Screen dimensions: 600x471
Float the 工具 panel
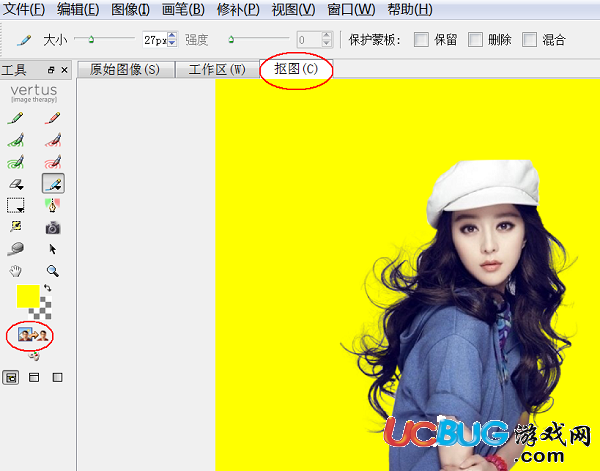(x=51, y=70)
